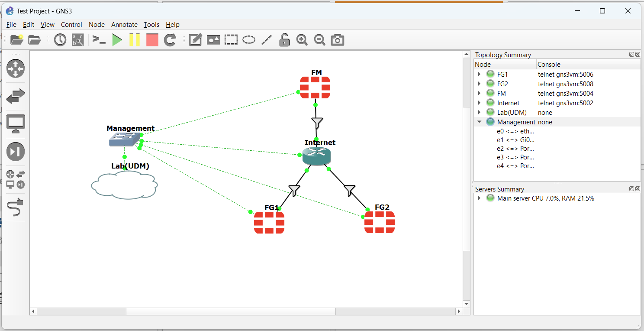Expand the Internet node in Topology Summary

(x=479, y=103)
